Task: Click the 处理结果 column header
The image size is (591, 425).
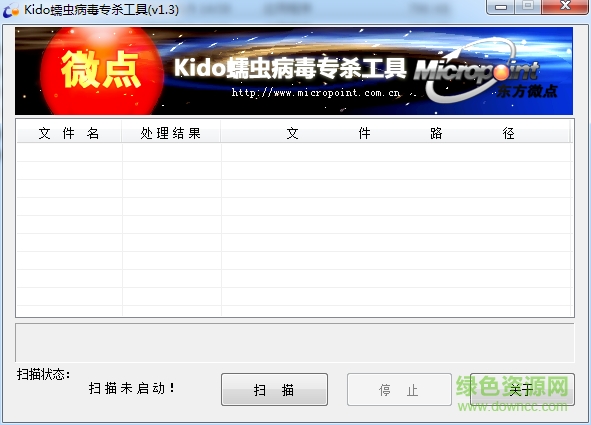Action: pyautogui.click(x=171, y=133)
